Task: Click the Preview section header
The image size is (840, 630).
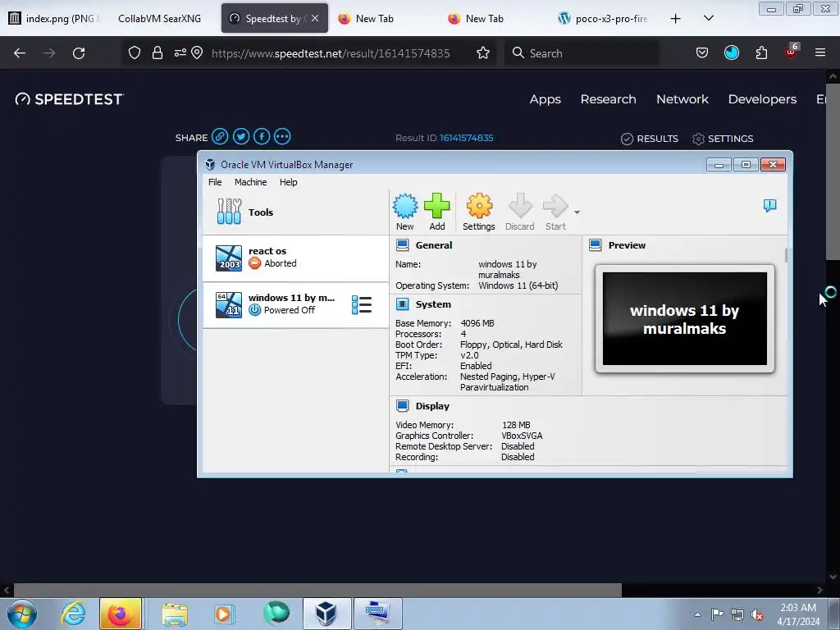Action: [x=627, y=245]
